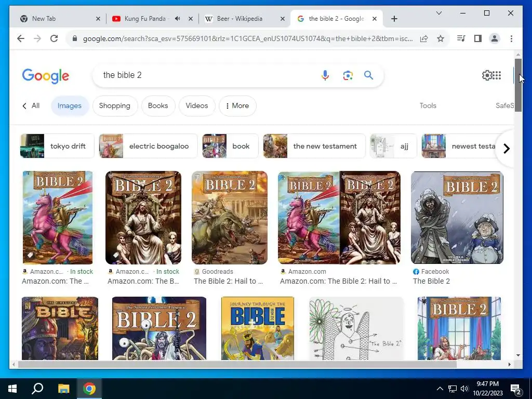
Task: Click the magnifier search button
Action: click(368, 75)
